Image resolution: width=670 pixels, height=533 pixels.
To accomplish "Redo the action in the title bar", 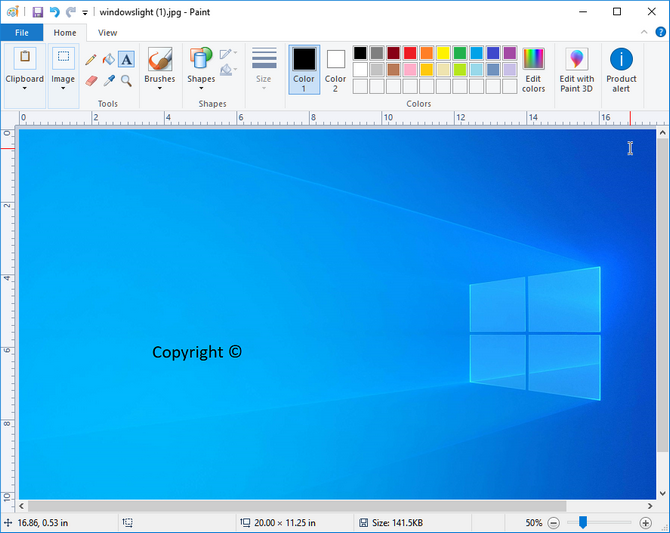I will 71,12.
